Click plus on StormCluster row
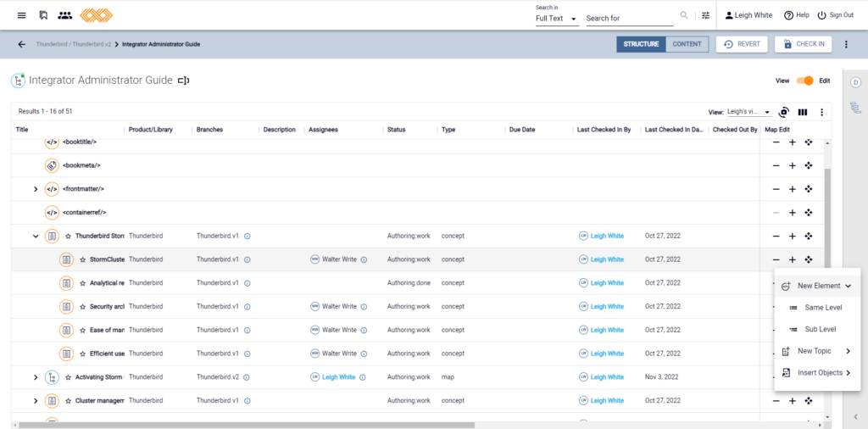 793,259
